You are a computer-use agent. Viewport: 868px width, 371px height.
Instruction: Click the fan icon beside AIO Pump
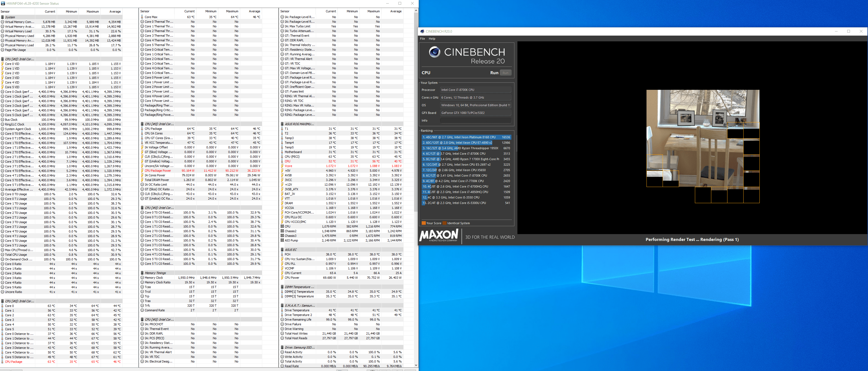coord(282,240)
